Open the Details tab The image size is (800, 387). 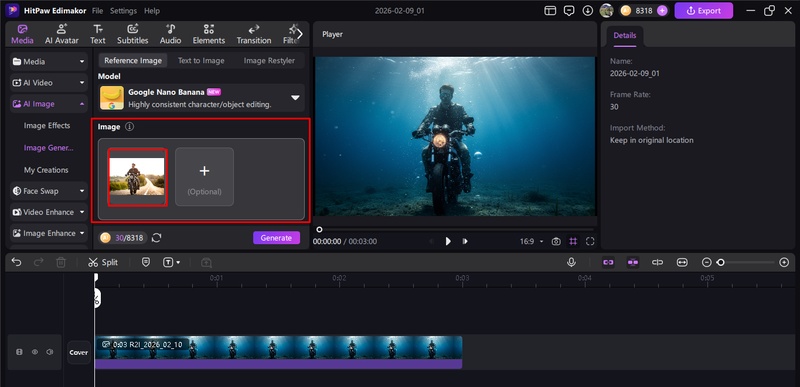pos(625,36)
